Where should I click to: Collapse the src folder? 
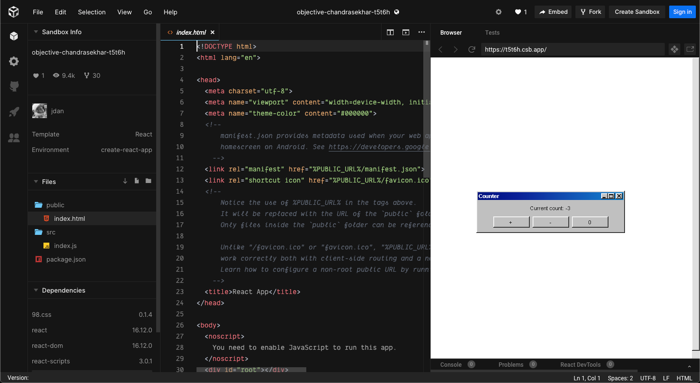click(x=92, y=232)
